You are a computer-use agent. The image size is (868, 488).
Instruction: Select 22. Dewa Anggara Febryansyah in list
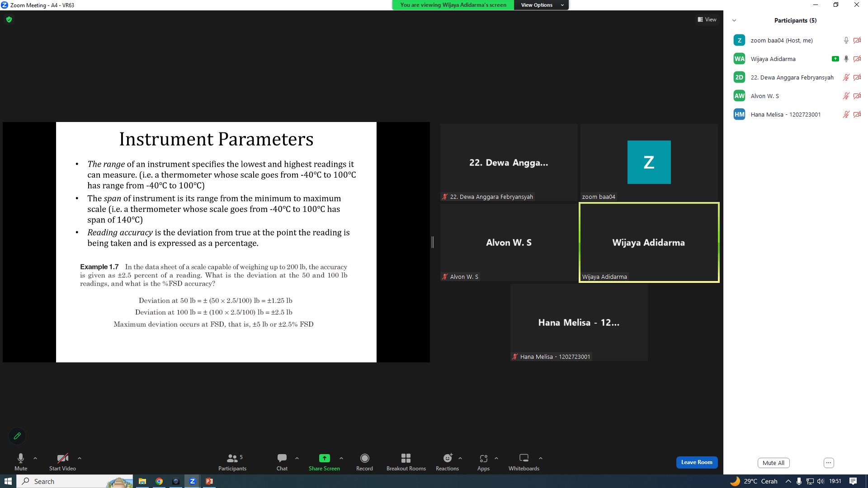coord(796,77)
